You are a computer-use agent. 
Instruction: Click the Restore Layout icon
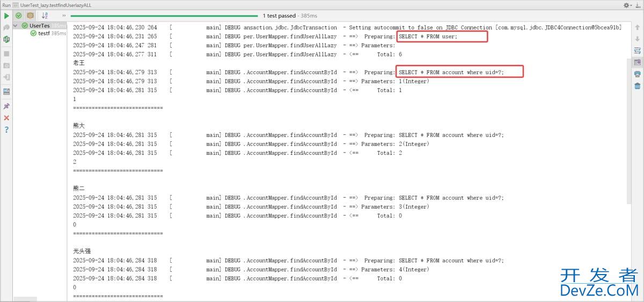6,91
